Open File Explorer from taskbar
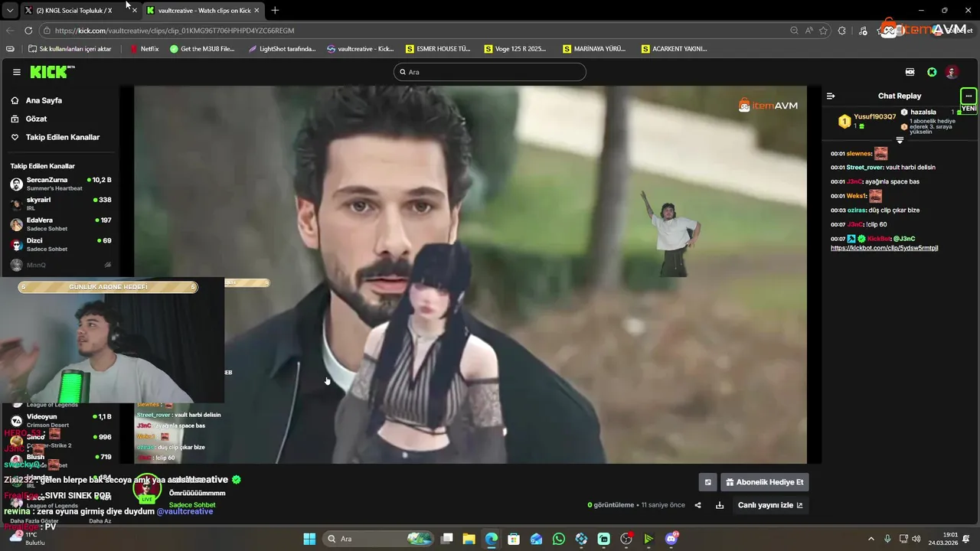 click(x=469, y=539)
